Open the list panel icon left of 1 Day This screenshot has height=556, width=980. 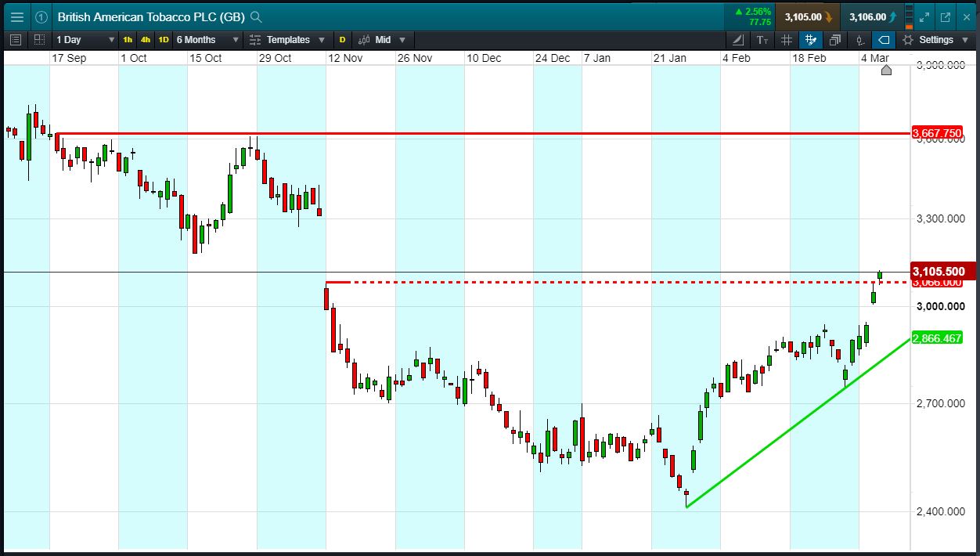pos(16,39)
